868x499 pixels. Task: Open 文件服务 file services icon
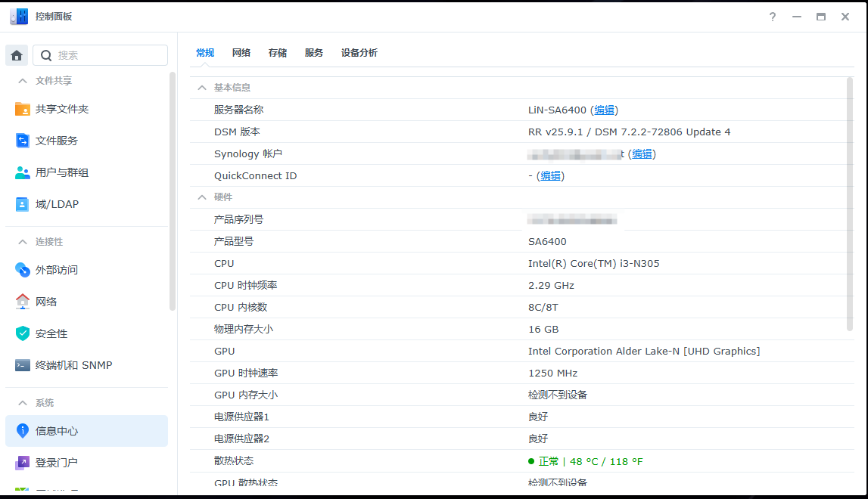[x=23, y=141]
